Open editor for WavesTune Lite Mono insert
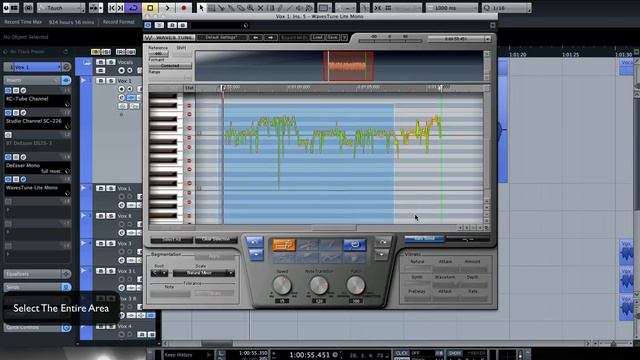 click(23, 179)
